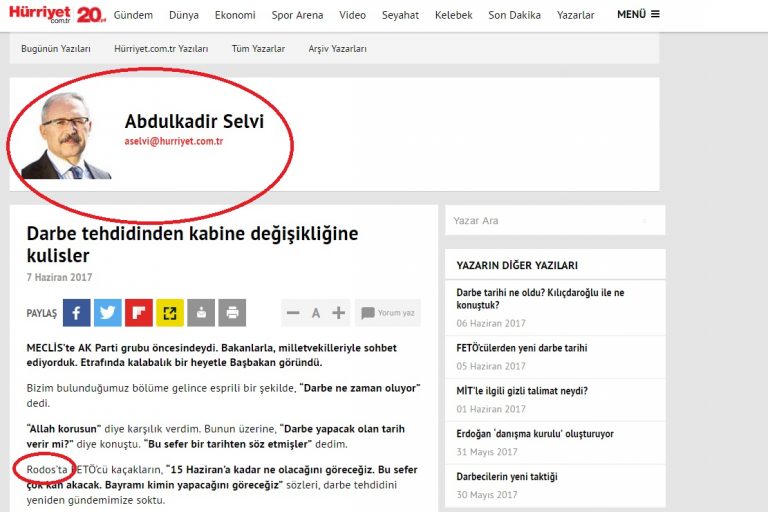Share the article on Facebook
This screenshot has width=768, height=512.
(76, 313)
